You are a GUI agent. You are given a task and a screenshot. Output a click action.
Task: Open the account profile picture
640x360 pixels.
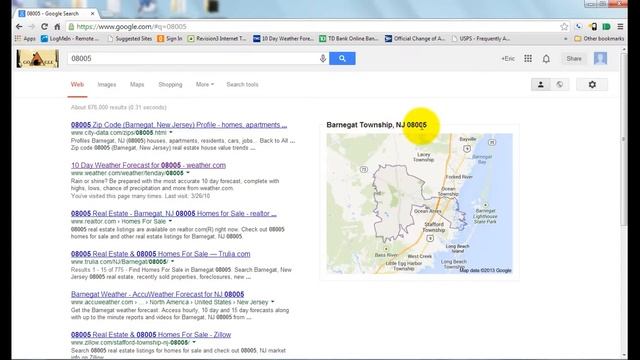pyautogui.click(x=600, y=58)
